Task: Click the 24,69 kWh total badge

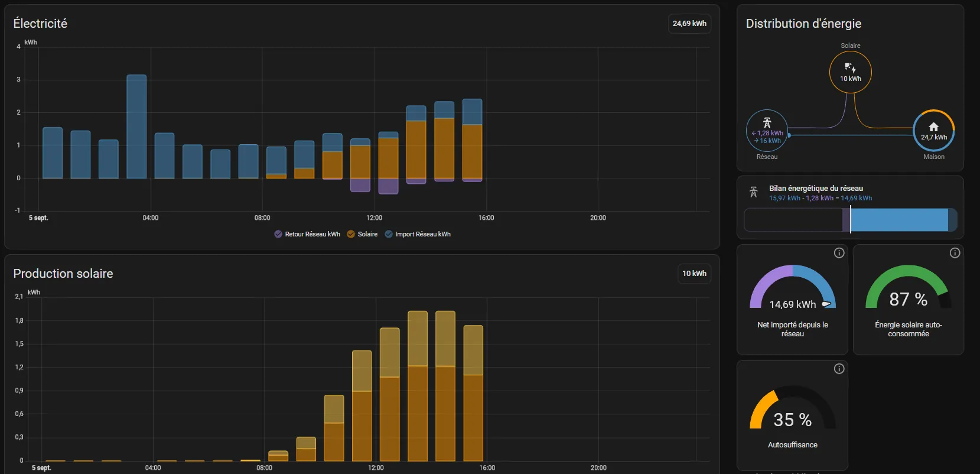Action: tap(689, 24)
